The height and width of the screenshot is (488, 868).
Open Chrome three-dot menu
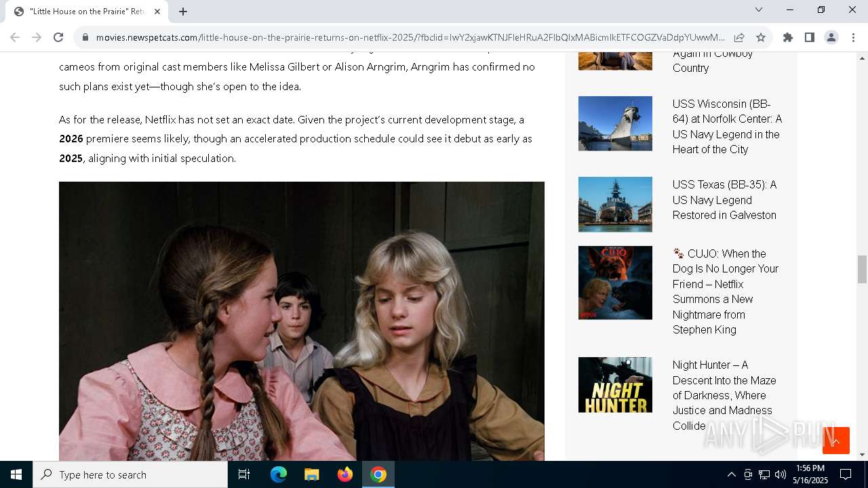click(853, 37)
